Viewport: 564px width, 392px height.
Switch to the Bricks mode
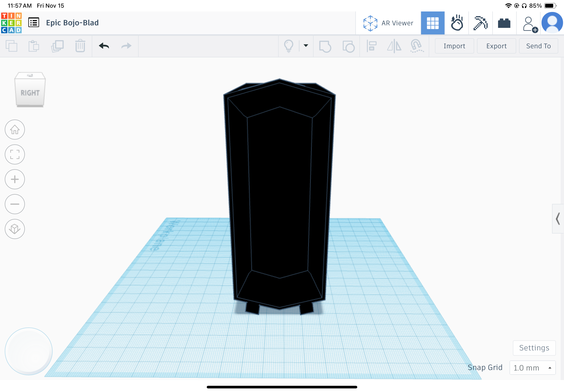[x=504, y=23]
